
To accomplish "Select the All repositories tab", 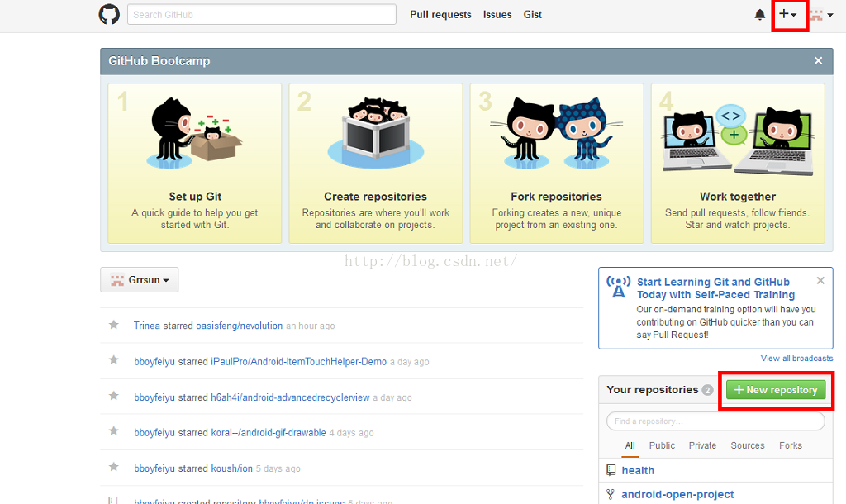I will [x=630, y=445].
